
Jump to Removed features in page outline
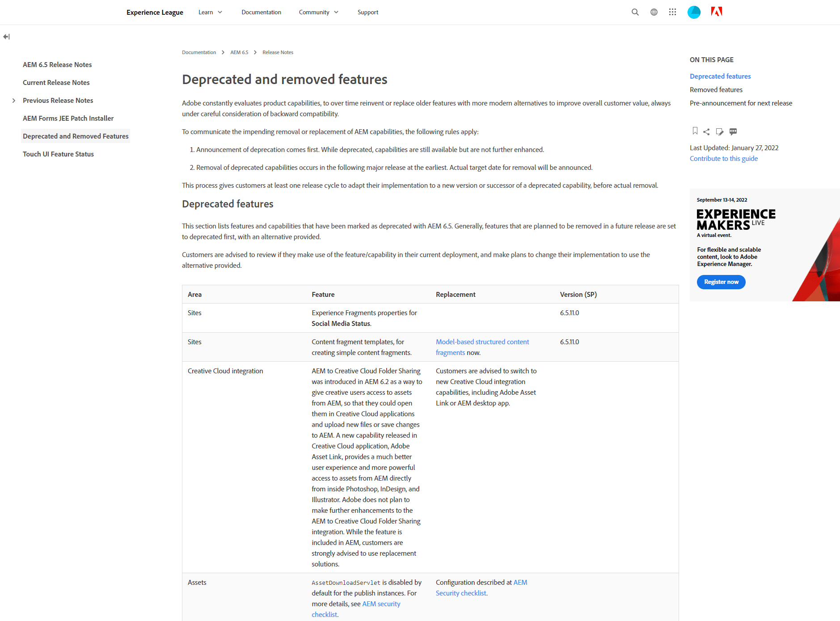click(x=716, y=90)
